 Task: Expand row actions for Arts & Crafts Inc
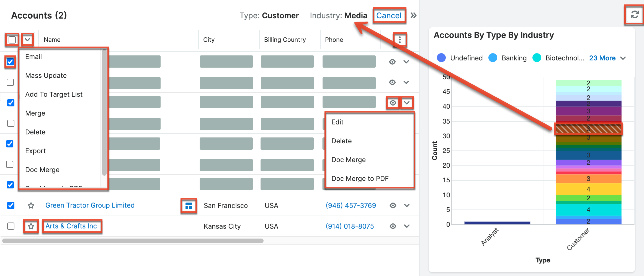406,226
